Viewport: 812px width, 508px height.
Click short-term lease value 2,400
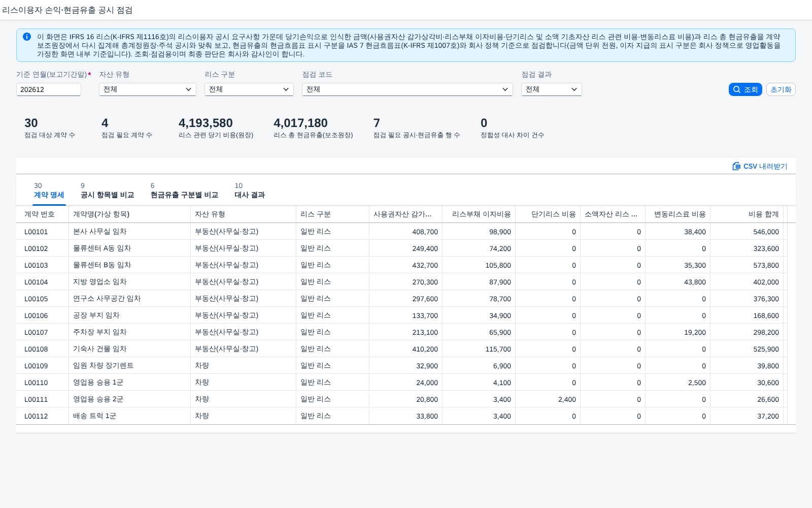point(567,399)
